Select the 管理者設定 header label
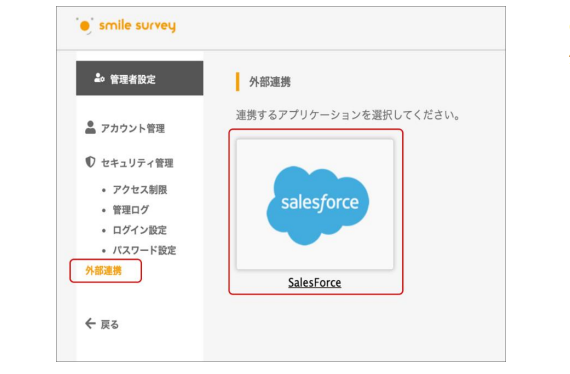Image resolution: width=570 pixels, height=374 pixels. tap(133, 79)
